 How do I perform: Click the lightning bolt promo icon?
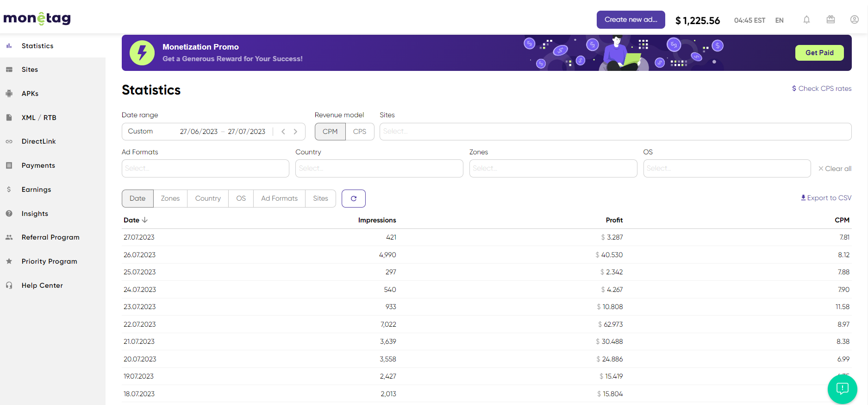[x=142, y=53]
